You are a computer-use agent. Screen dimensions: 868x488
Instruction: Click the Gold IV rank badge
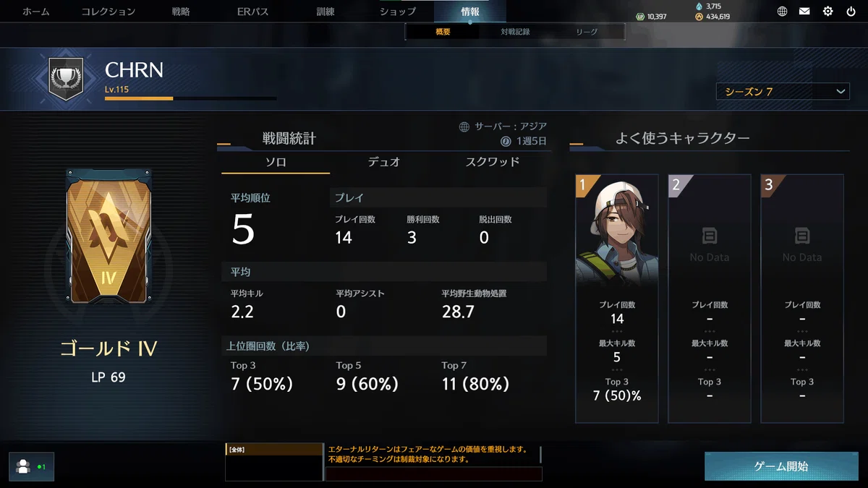click(109, 237)
